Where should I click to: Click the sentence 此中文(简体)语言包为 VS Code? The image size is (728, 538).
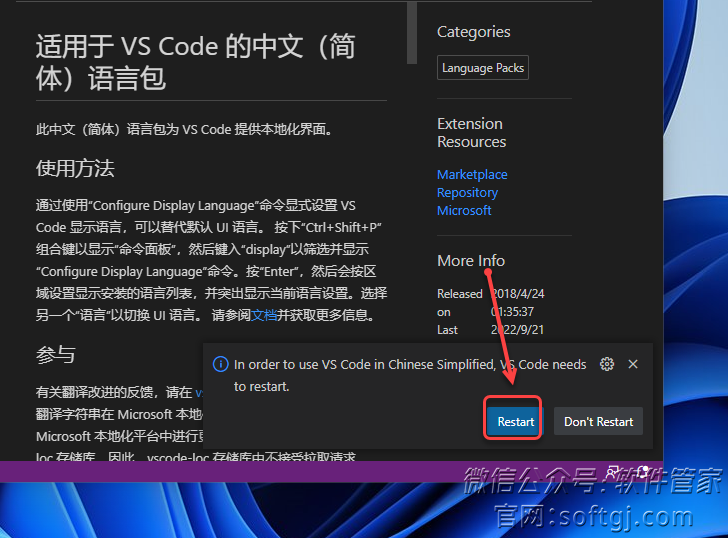point(185,129)
